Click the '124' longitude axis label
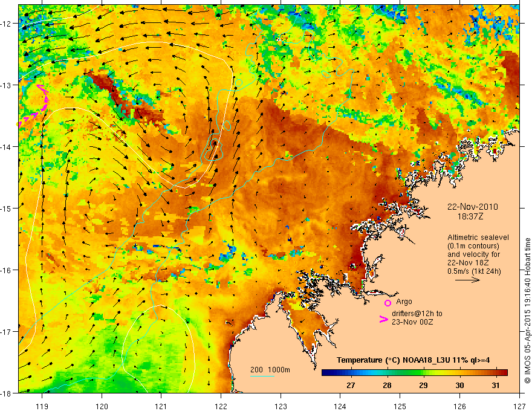 340,406
